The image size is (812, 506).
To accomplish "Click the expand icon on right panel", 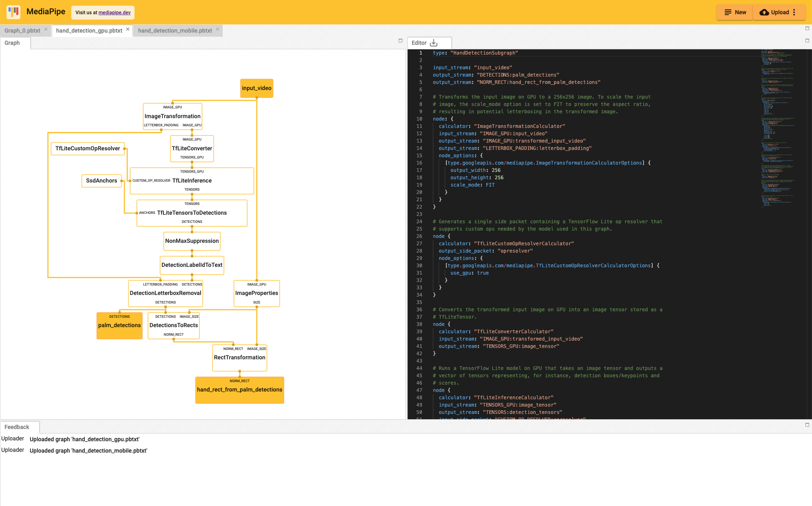I will point(808,40).
